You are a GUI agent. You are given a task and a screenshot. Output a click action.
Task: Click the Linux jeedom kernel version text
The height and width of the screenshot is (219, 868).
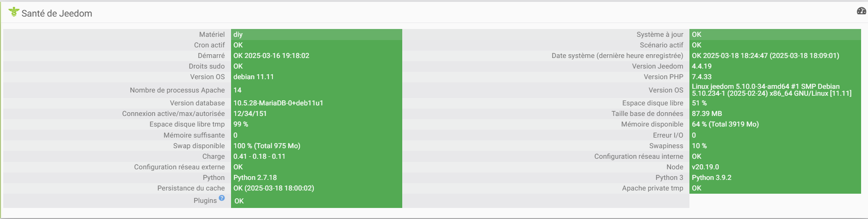pos(771,90)
